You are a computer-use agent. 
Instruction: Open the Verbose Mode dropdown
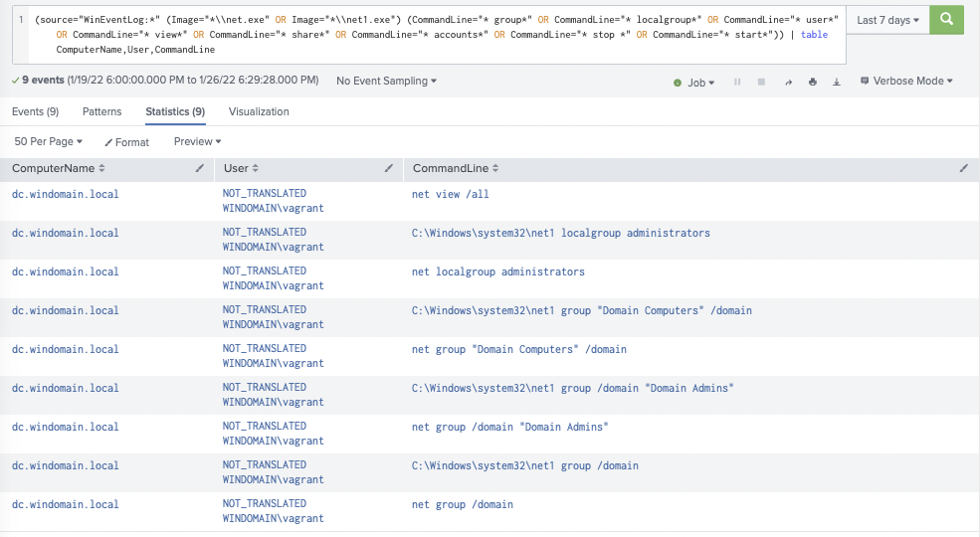(x=906, y=82)
